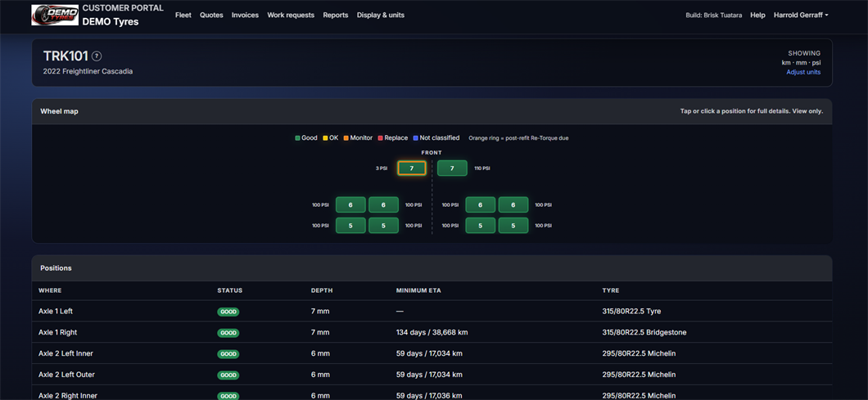Click the GOOD badge for Axle 1 Right
The width and height of the screenshot is (868, 400).
(x=228, y=333)
